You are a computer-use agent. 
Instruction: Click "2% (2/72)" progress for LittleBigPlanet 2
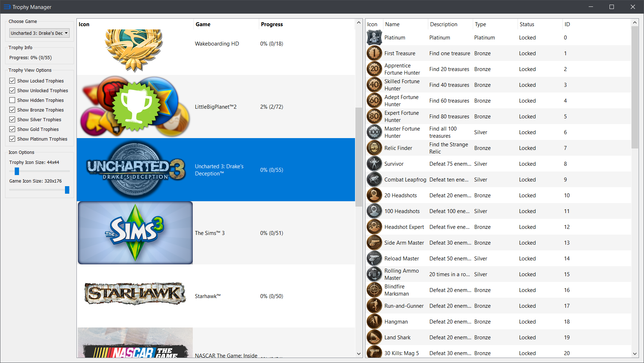point(272,107)
